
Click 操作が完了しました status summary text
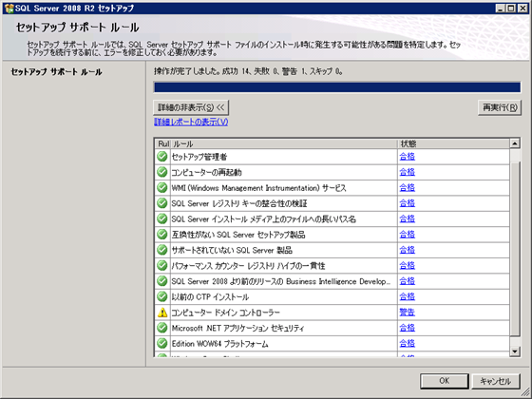pos(248,71)
